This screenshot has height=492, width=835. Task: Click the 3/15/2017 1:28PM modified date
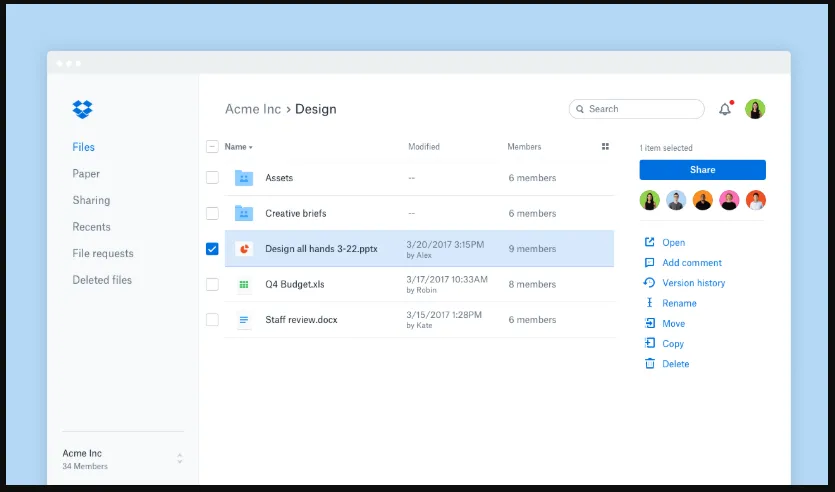pyautogui.click(x=444, y=315)
